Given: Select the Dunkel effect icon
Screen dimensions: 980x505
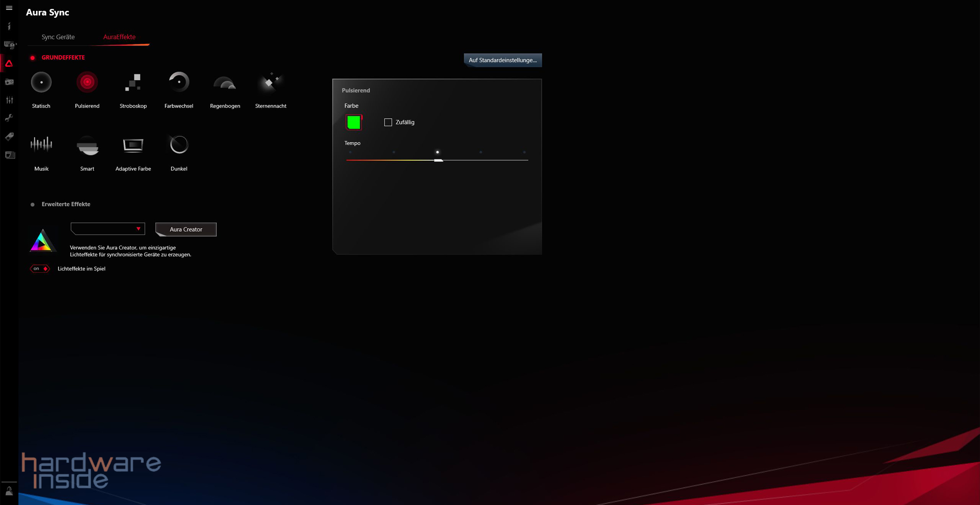Looking at the screenshot, I should click(x=179, y=145).
